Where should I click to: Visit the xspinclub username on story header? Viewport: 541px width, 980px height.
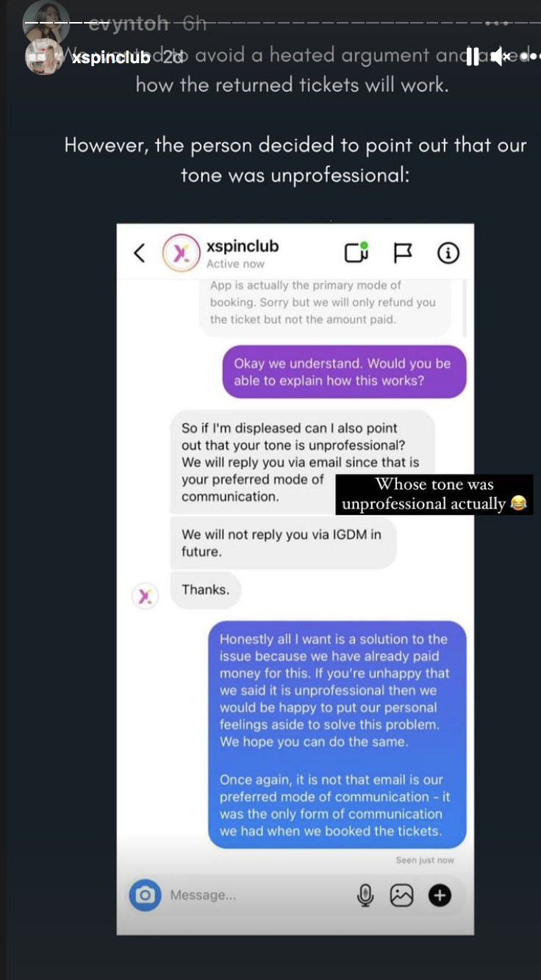111,57
